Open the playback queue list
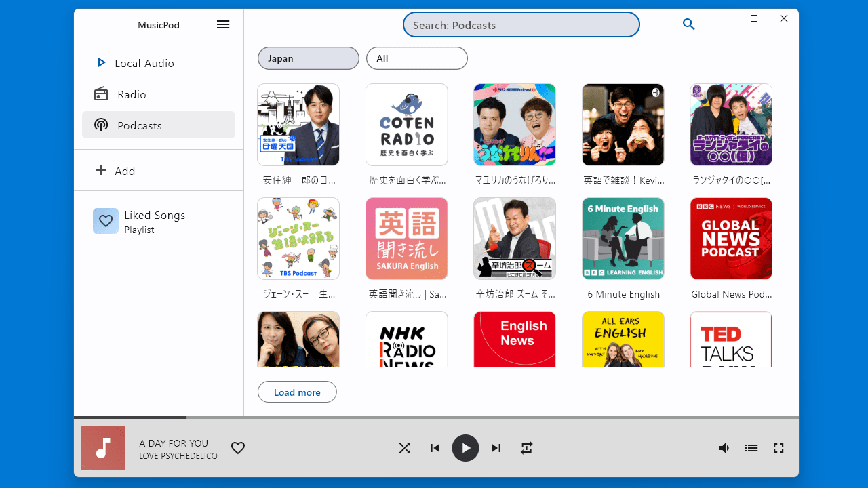868x488 pixels. pos(751,448)
